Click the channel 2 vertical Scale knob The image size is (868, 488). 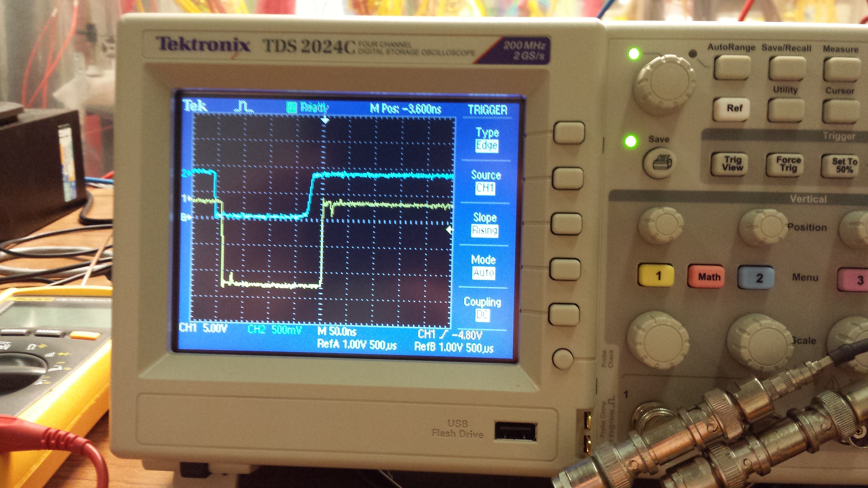coord(759,343)
